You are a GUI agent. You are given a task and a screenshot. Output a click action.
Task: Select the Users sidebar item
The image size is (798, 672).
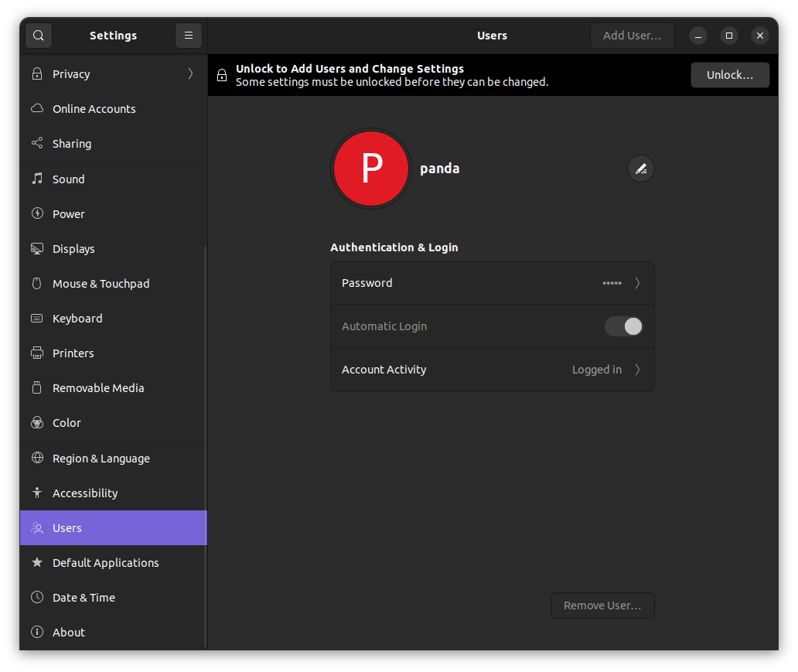pos(114,528)
